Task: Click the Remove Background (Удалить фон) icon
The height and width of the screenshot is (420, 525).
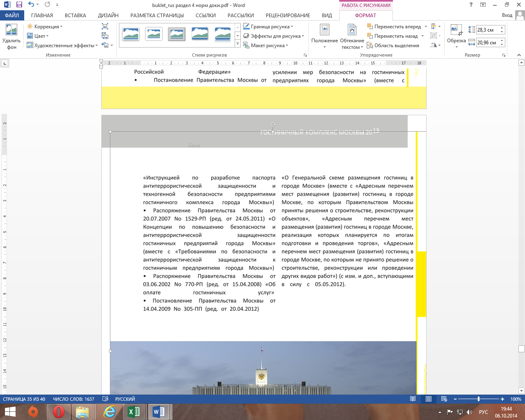Action: pyautogui.click(x=11, y=37)
